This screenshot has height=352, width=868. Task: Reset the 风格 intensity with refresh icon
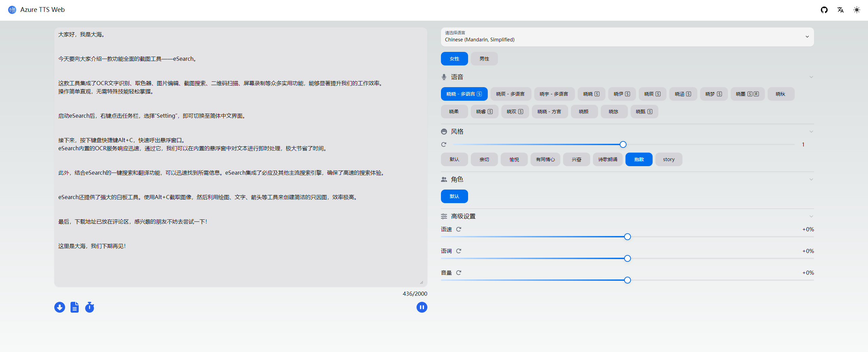point(444,144)
